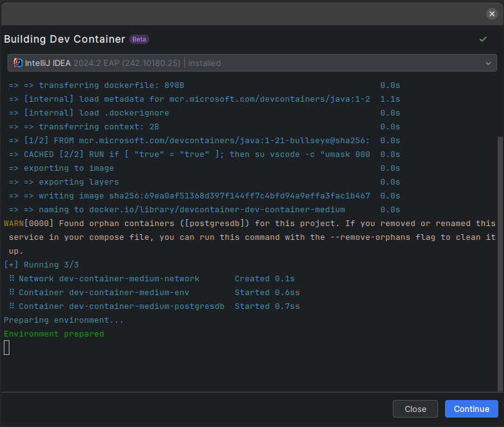
Task: Click the Close button
Action: (x=416, y=409)
